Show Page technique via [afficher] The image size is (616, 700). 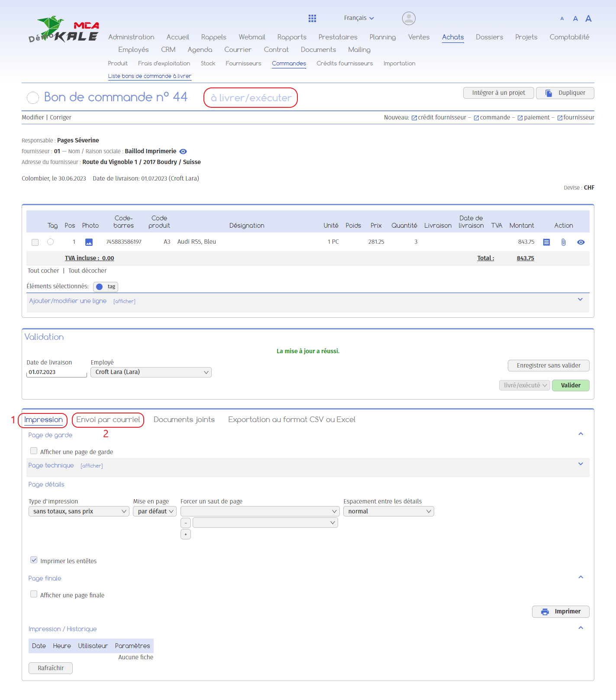tap(92, 466)
